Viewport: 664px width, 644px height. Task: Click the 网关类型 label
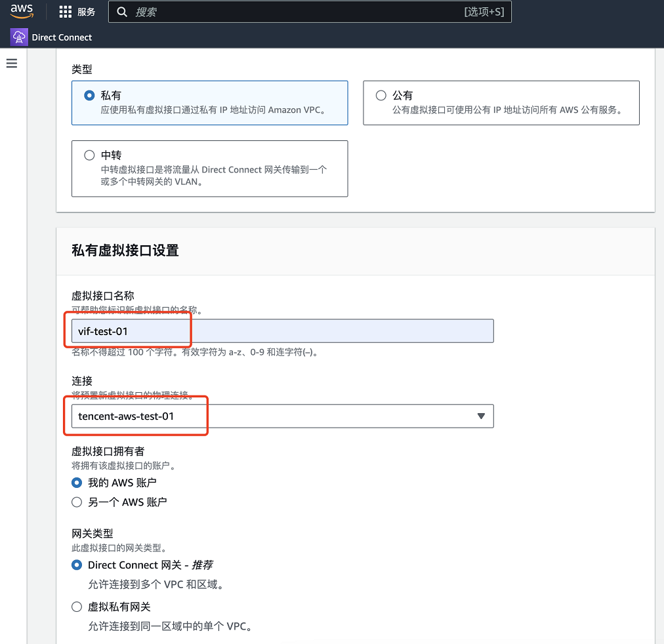93,534
